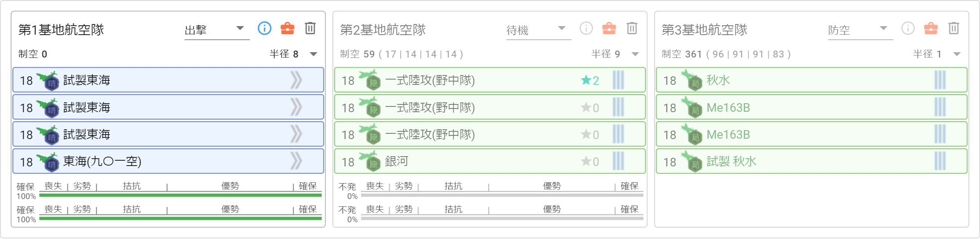
Task: Click info icon of 第3基地航空隊
Action: [908, 28]
